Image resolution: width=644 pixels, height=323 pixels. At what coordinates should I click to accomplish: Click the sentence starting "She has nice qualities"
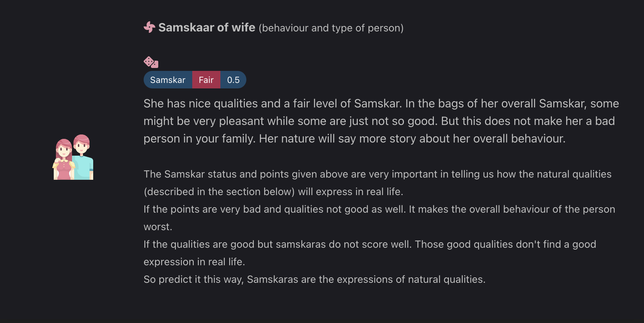tap(273, 104)
